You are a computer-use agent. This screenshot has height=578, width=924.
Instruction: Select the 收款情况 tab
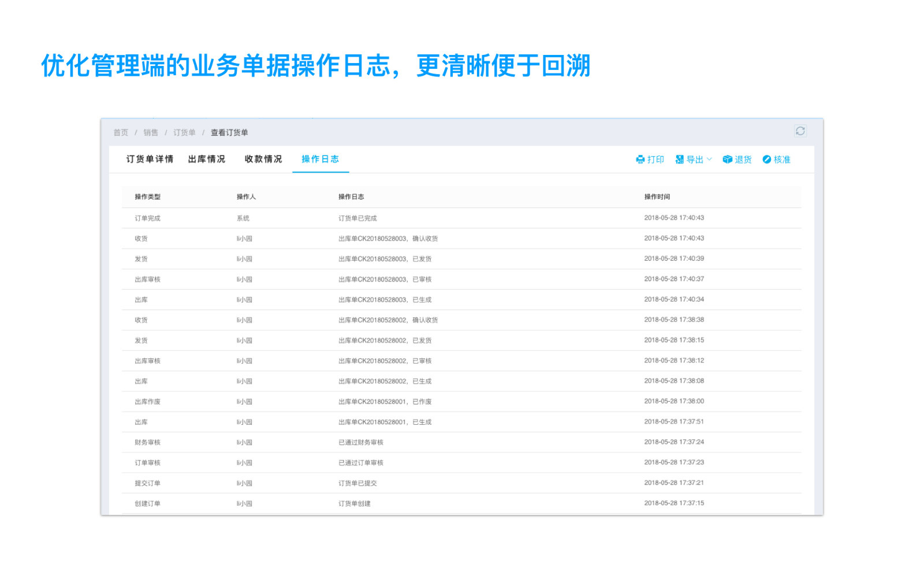click(x=263, y=159)
